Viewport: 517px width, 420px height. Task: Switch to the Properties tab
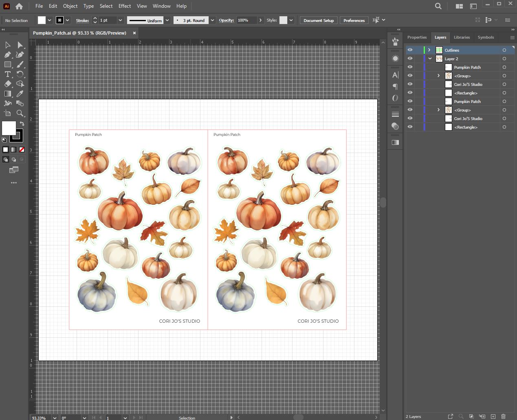pyautogui.click(x=417, y=37)
